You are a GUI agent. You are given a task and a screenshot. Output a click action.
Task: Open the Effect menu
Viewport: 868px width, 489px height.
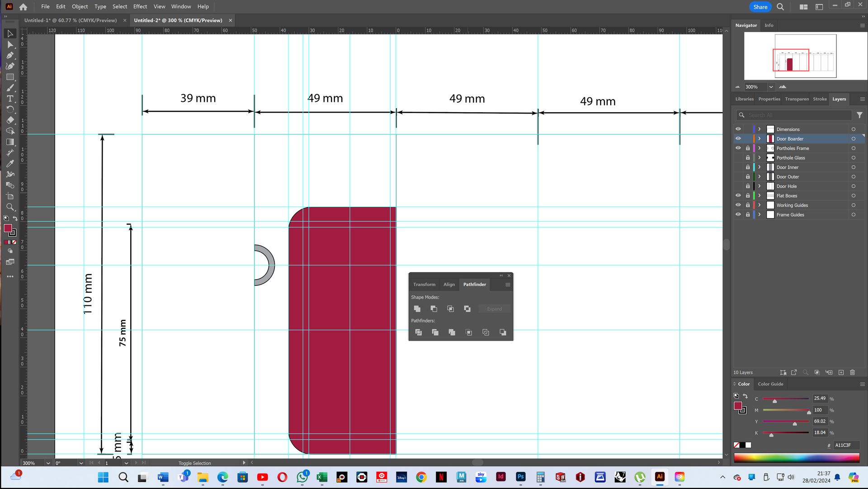pyautogui.click(x=140, y=6)
